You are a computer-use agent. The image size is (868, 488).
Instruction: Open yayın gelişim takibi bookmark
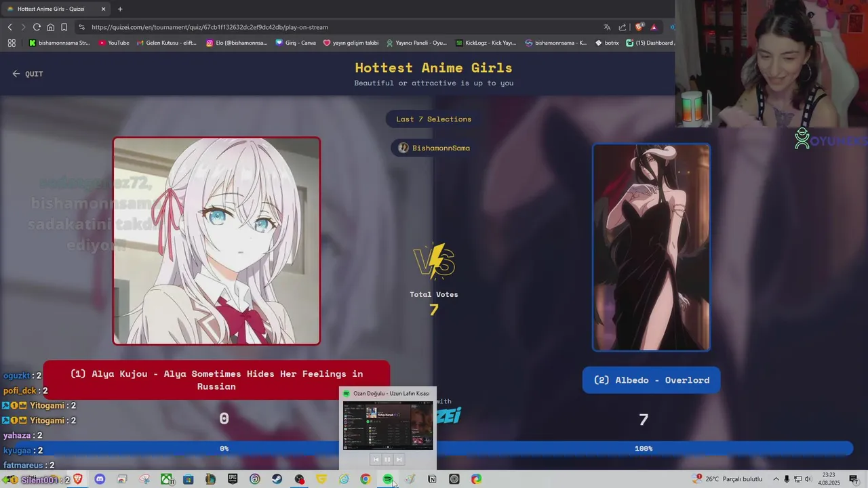click(351, 43)
